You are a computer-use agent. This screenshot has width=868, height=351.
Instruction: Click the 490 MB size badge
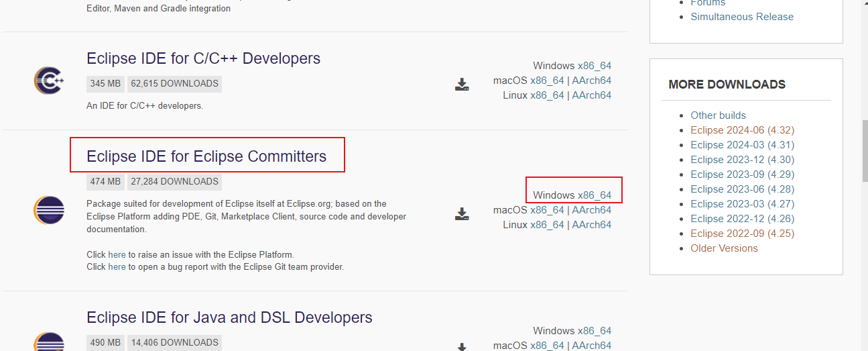pos(105,342)
